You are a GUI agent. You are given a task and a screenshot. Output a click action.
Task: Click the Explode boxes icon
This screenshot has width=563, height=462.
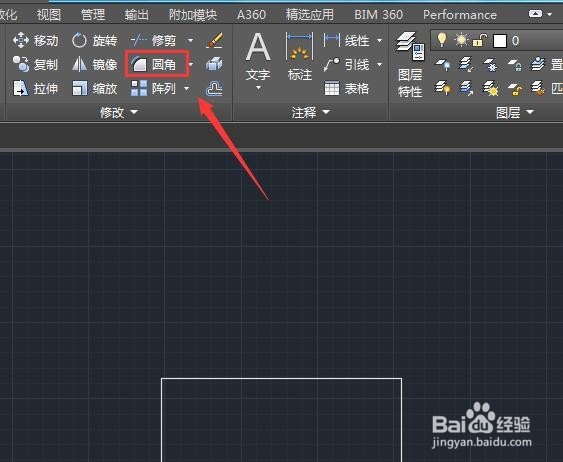coord(214,64)
